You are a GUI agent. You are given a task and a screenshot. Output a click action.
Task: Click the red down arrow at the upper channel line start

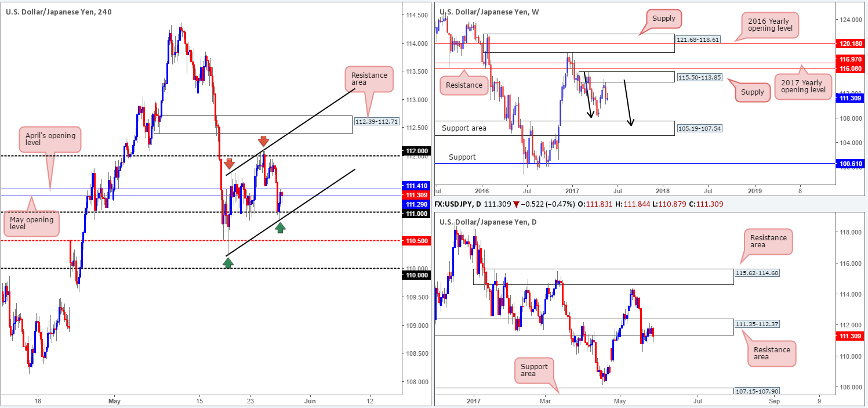pos(228,164)
